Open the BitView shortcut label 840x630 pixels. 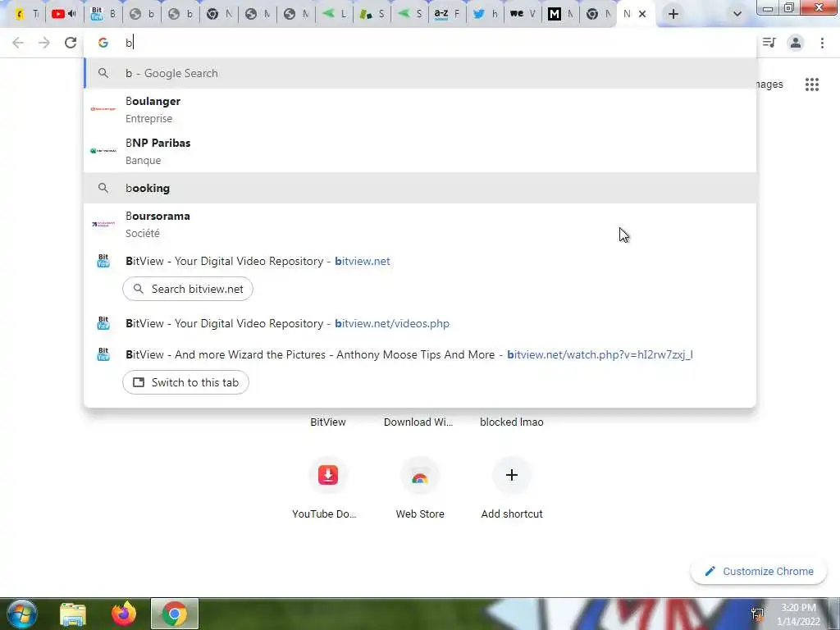point(328,422)
